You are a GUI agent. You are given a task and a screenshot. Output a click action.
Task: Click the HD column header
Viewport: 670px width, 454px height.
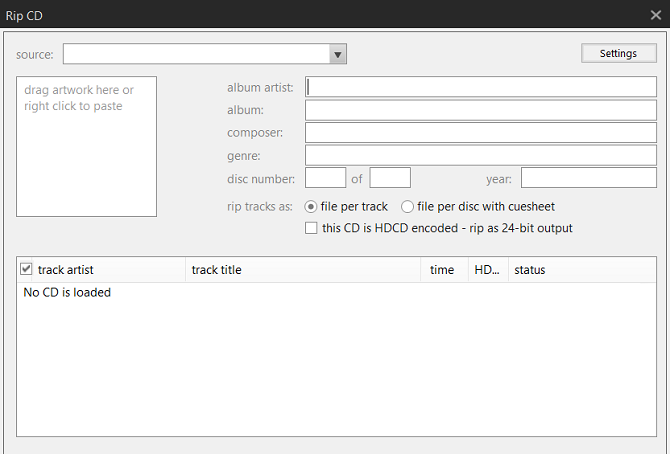point(486,270)
